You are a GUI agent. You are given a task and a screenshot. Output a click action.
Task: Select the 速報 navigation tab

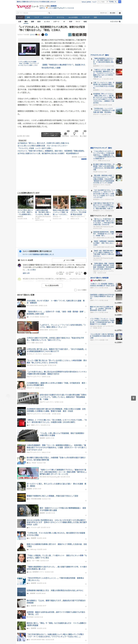coord(28,17)
